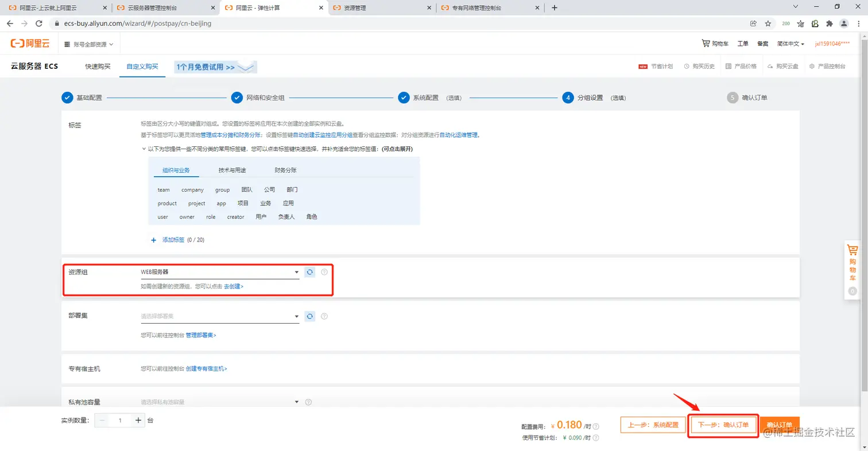
Task: Open 创建专有宿主机 link
Action: pyautogui.click(x=206, y=368)
